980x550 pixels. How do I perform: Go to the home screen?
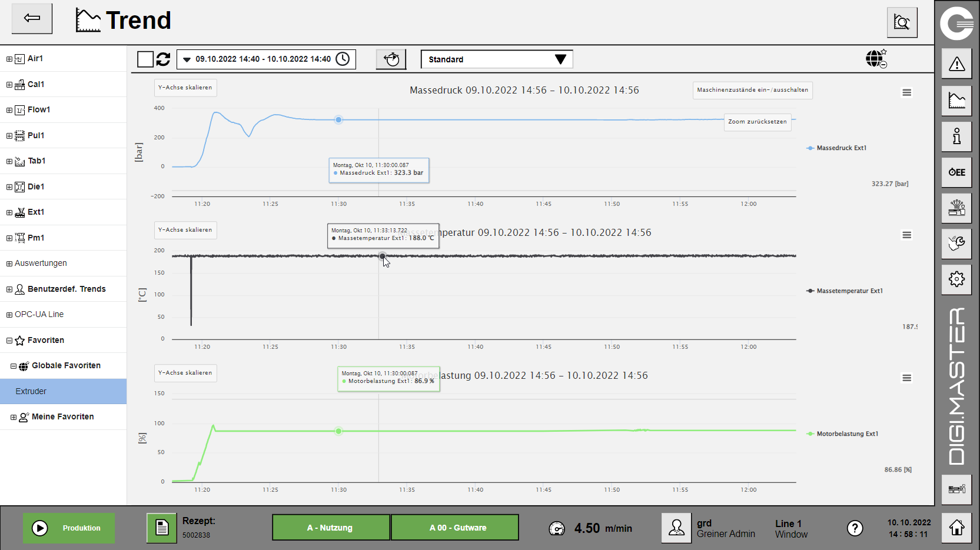(956, 528)
